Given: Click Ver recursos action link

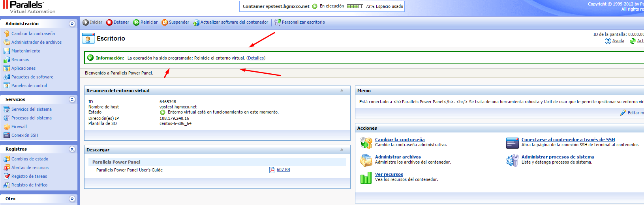Looking at the screenshot, I should (389, 174).
